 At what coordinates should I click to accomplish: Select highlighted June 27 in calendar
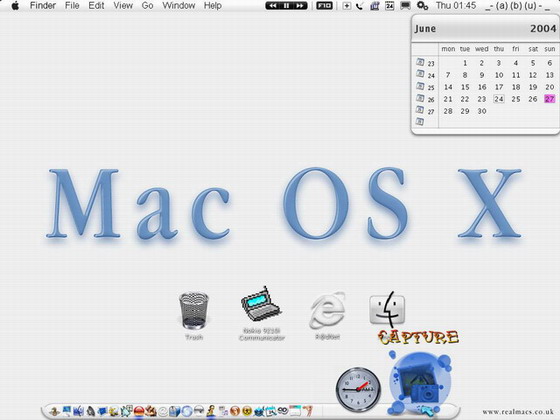pos(550,99)
